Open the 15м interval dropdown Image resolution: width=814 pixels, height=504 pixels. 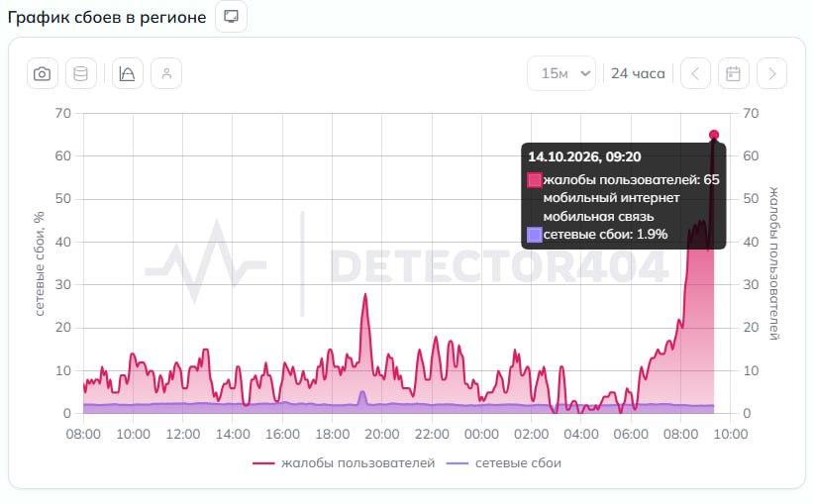tap(561, 73)
